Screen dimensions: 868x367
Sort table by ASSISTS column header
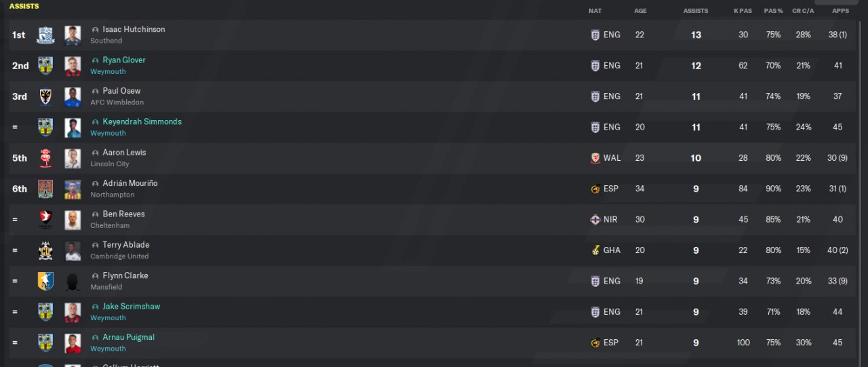(696, 11)
